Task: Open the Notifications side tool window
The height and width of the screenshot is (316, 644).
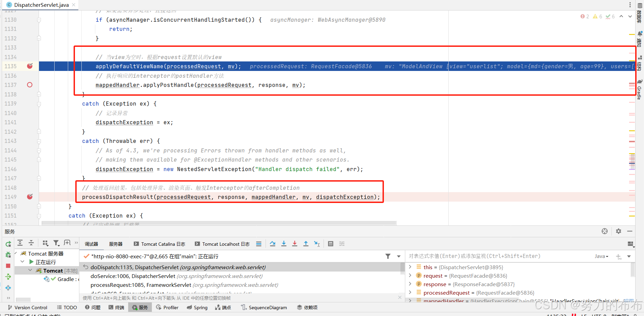Action: point(640,39)
